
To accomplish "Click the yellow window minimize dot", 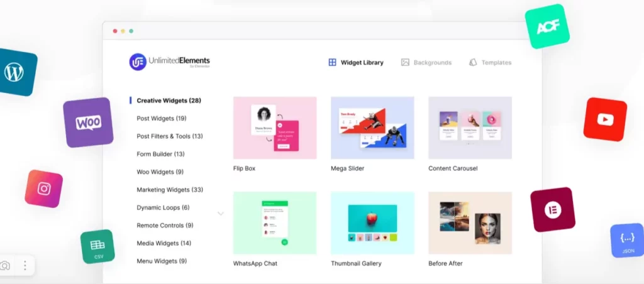I will tap(123, 31).
